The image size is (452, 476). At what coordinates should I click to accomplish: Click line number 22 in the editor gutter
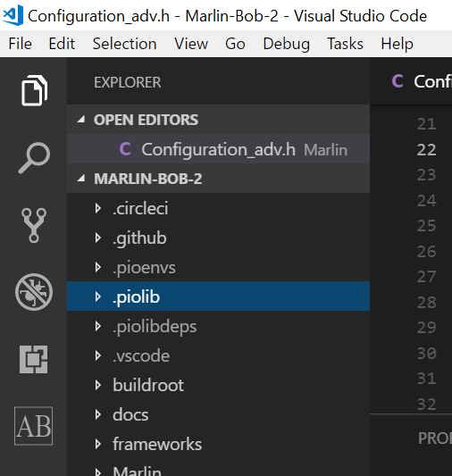[426, 150]
